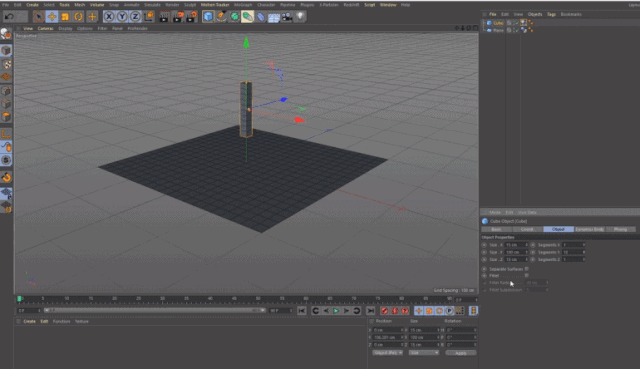640x369 pixels.
Task: Click the Record Active Objects red button
Action: point(384,311)
